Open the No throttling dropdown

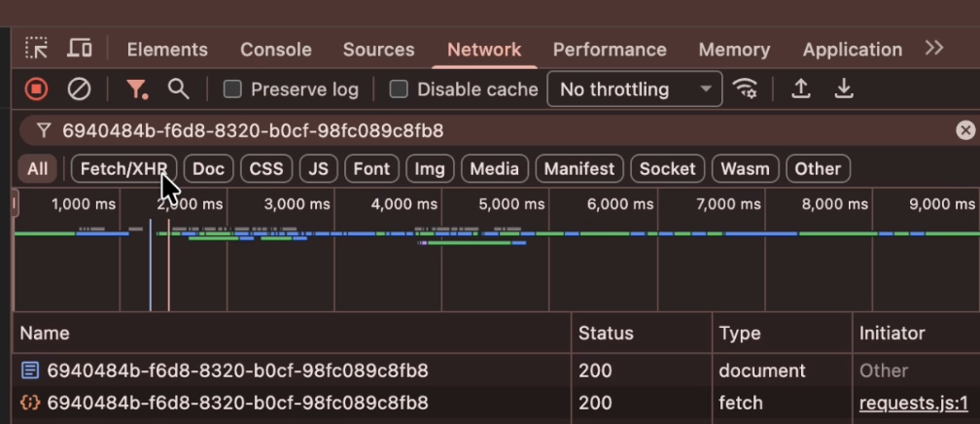pyautogui.click(x=635, y=89)
